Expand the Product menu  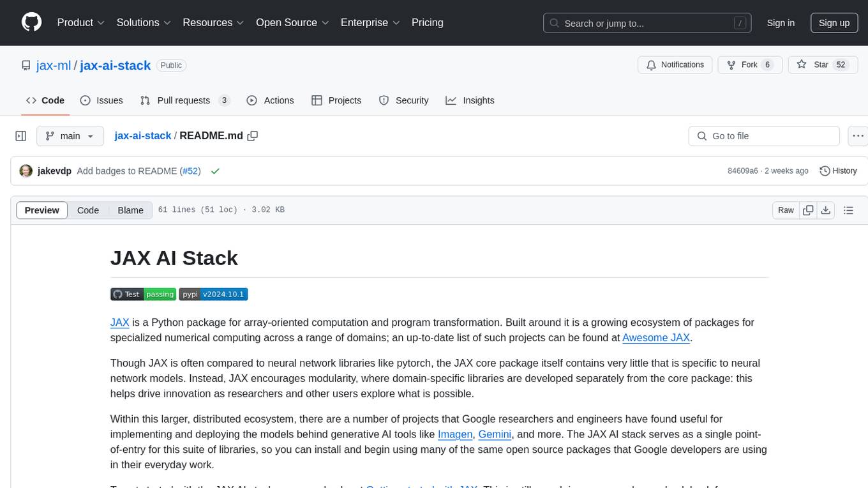[81, 22]
